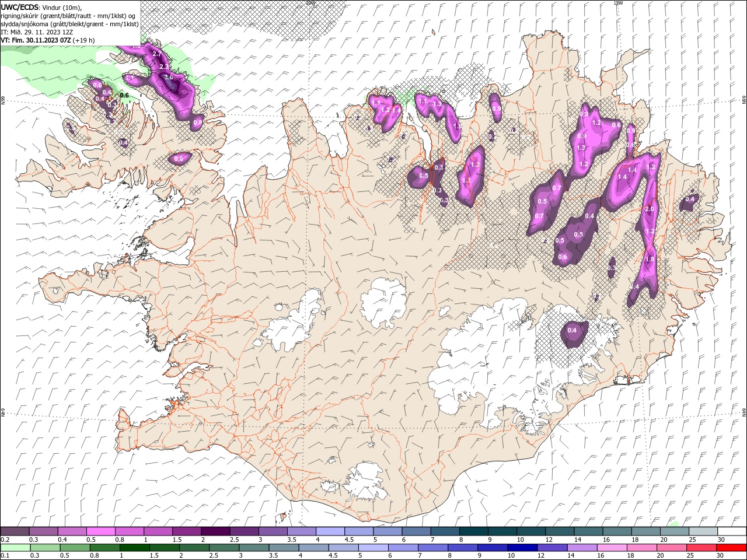The image size is (747, 560).
Task: Click the lower green swatch labeled 0.5
Action: tap(76, 548)
